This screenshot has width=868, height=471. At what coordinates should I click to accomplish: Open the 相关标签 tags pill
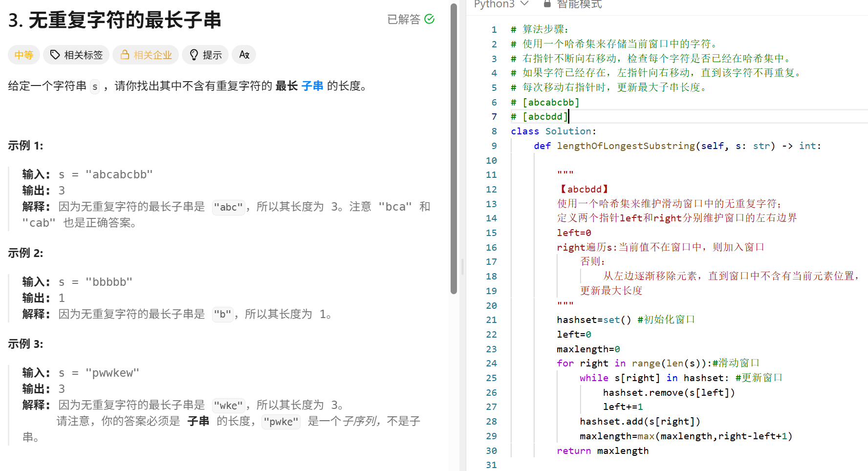click(76, 55)
